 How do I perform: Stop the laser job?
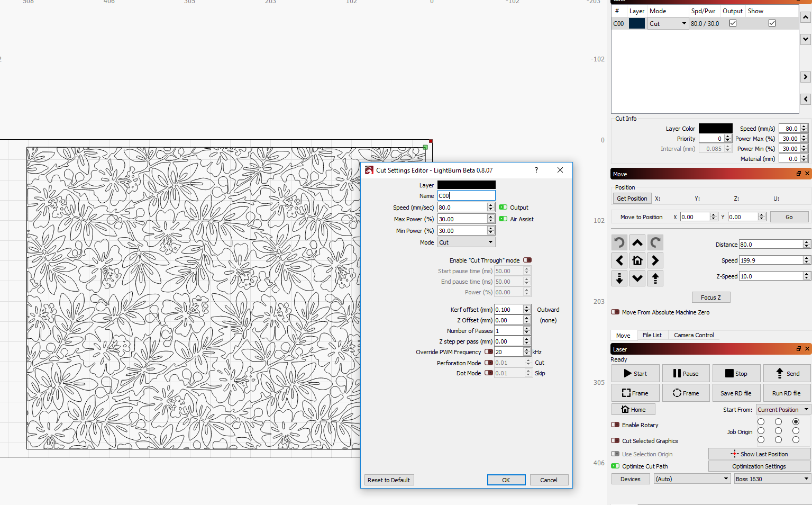click(x=736, y=373)
